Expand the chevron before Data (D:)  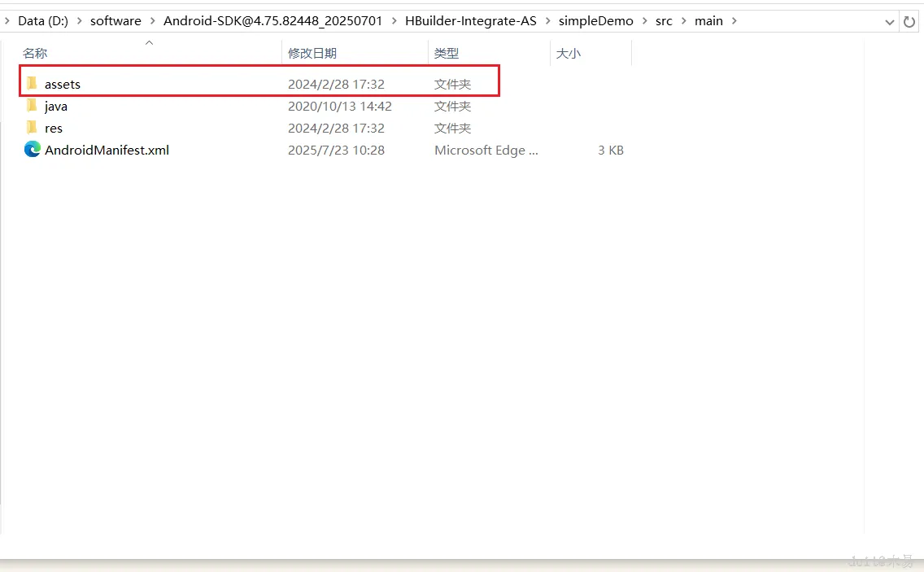tap(7, 21)
